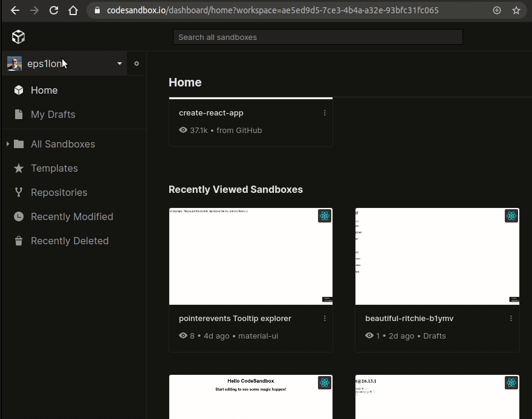Click the Home cube icon in sidebar
The image size is (532, 419).
(x=19, y=90)
